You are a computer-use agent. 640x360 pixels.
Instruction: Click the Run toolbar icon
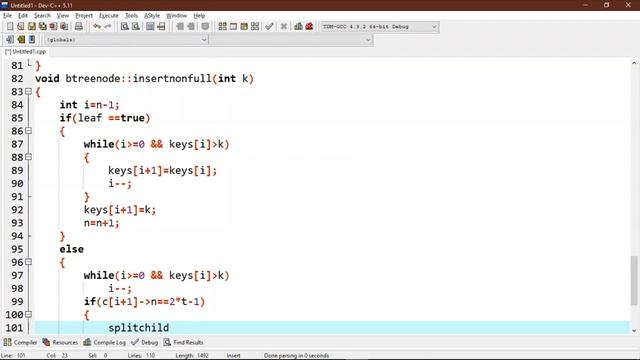click(233, 27)
